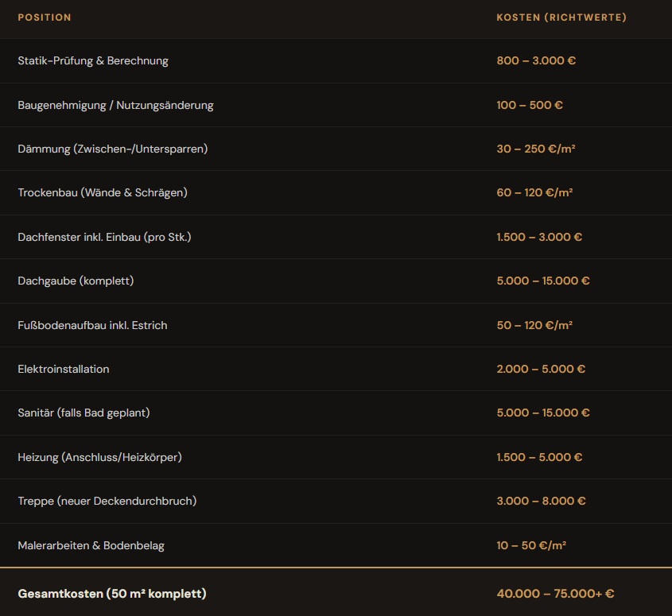This screenshot has width=672, height=616.
Task: Select the Sanitär (falls Bad geplant) text
Action: [x=84, y=413]
